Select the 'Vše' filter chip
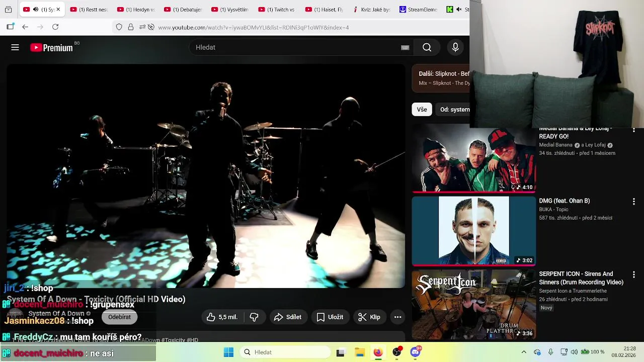 pos(422,109)
